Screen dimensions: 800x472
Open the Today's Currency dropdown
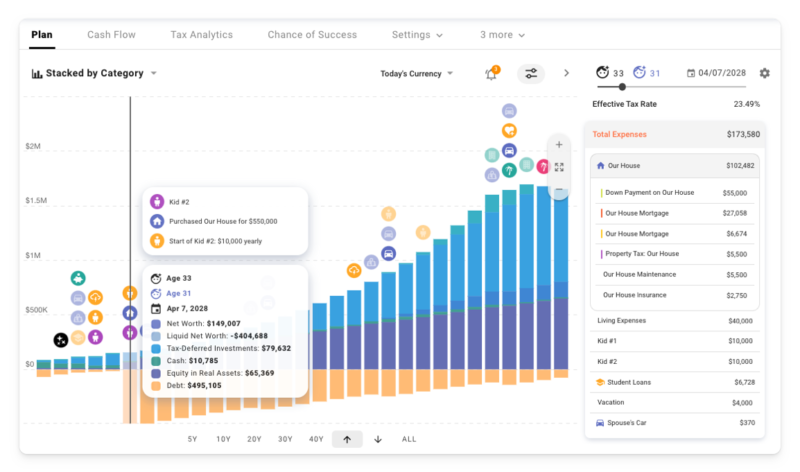[417, 73]
